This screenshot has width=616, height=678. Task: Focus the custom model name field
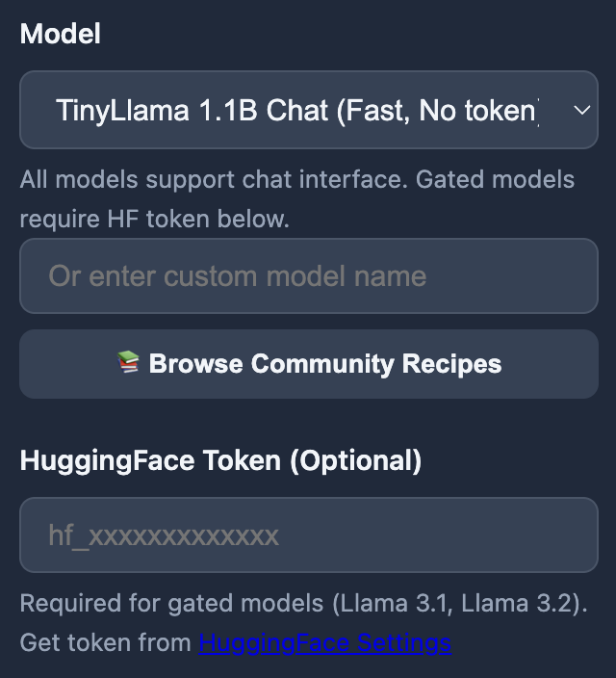[308, 276]
